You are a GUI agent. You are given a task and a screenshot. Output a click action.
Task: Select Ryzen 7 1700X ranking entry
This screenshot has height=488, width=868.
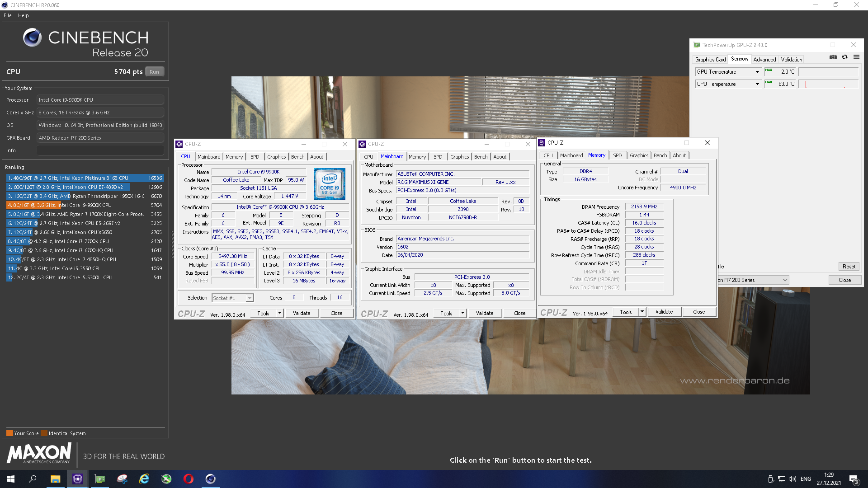85,214
